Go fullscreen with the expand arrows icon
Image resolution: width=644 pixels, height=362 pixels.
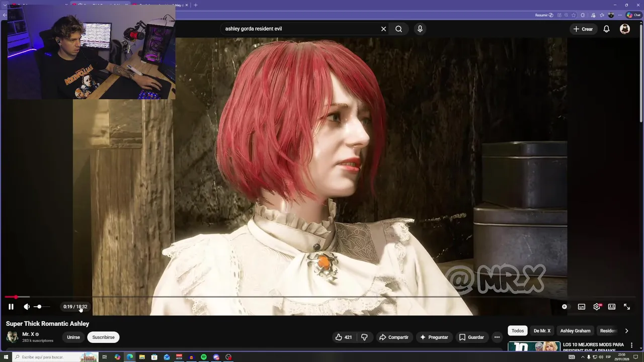tap(627, 307)
